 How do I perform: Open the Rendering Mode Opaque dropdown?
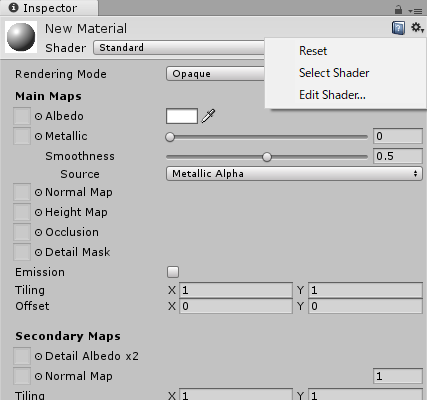(x=215, y=74)
